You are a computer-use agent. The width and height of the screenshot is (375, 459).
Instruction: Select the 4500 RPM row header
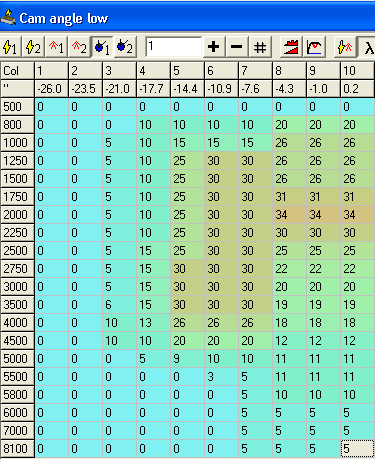[17, 341]
